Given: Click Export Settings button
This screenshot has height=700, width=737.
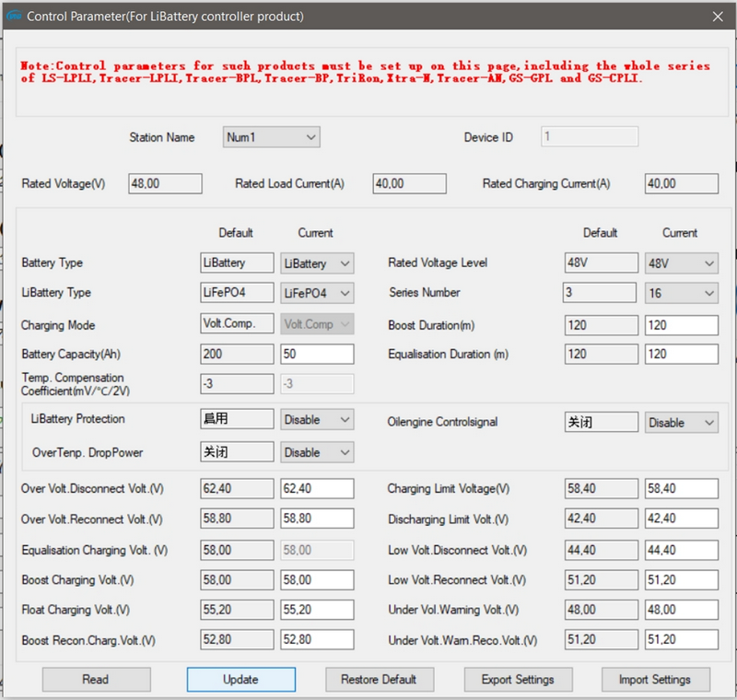Looking at the screenshot, I should 518,680.
